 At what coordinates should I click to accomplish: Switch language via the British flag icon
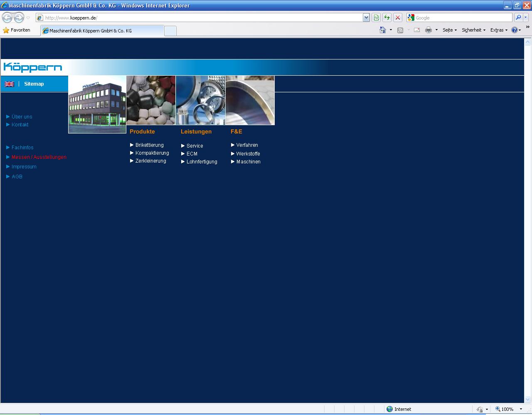coord(9,84)
